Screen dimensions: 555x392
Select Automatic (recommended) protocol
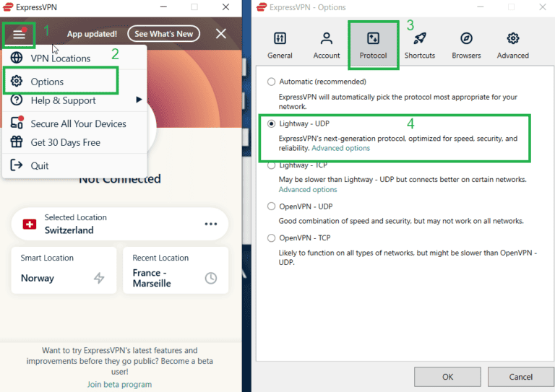click(x=271, y=82)
